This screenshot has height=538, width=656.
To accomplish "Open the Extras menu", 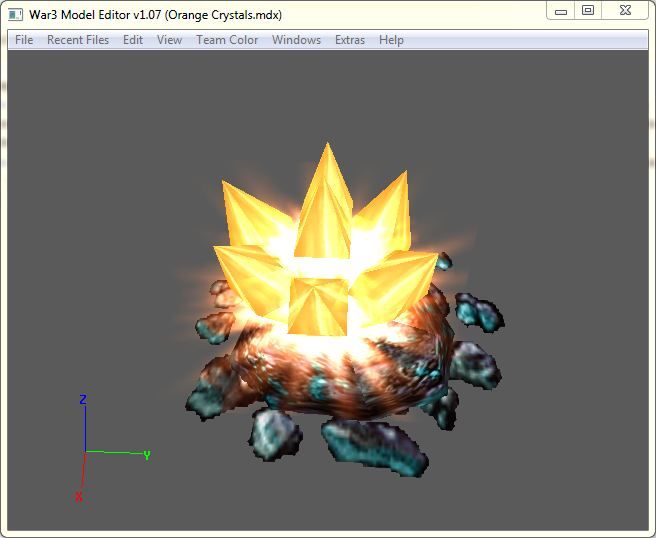I will click(350, 40).
